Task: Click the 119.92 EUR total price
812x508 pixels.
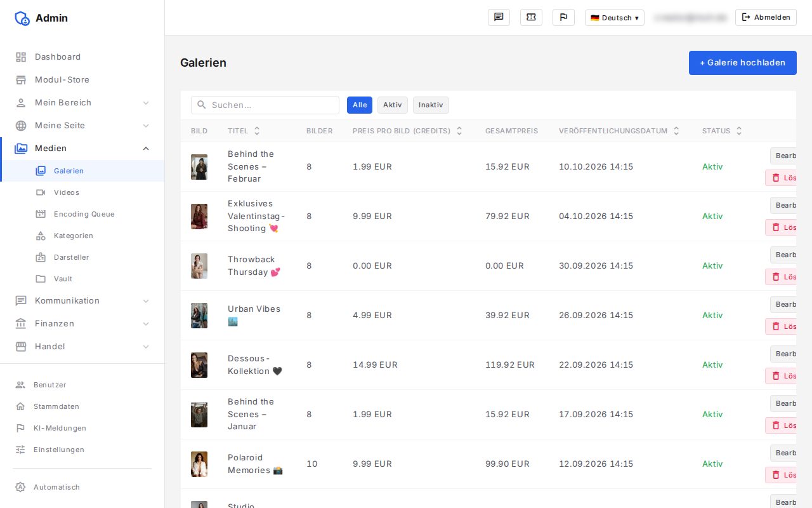Action: (510, 365)
